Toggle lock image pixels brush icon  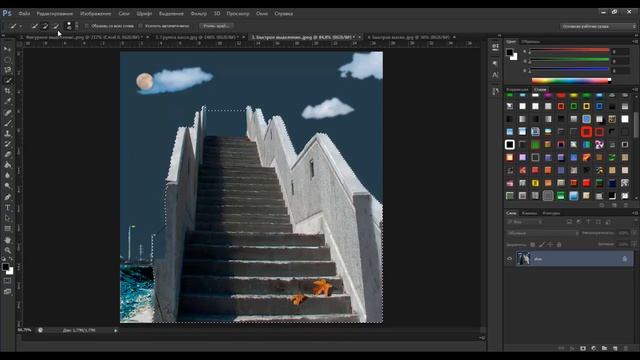(x=542, y=244)
